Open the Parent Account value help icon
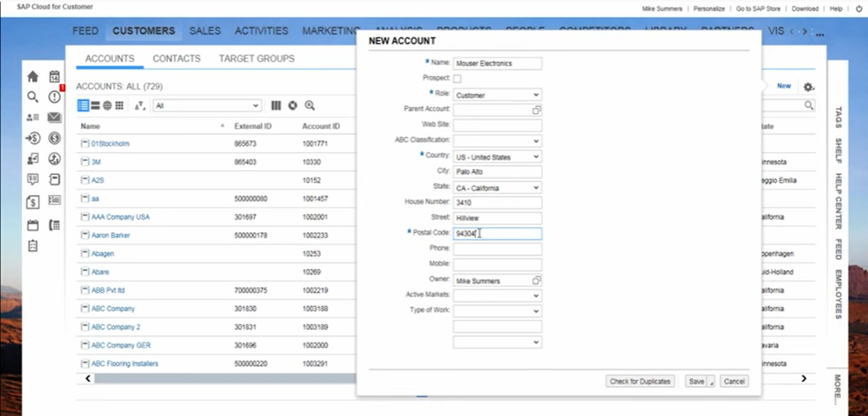The height and width of the screenshot is (416, 868). click(x=536, y=110)
